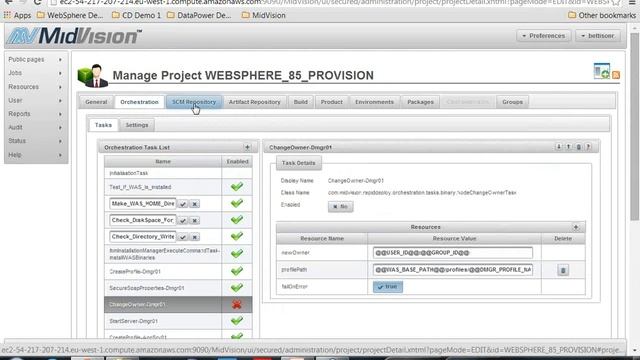Expand the Reports sidebar menu
The image size is (640, 360).
click(36, 114)
